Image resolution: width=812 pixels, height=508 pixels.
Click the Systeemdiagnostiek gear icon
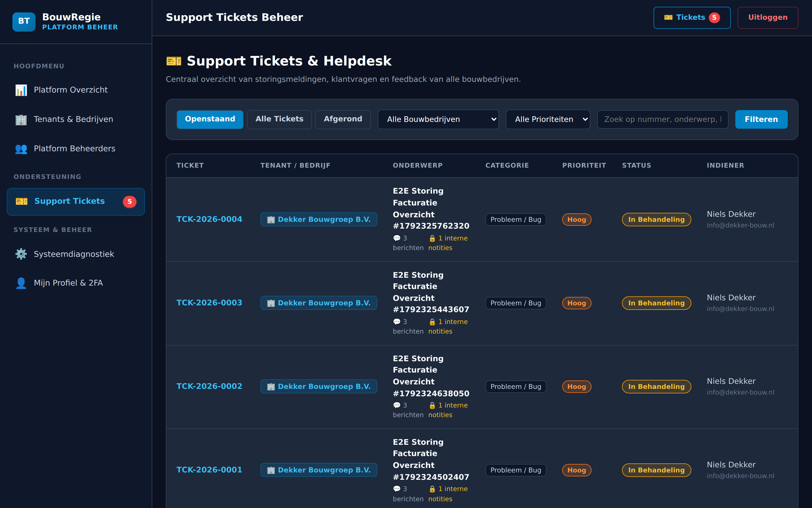point(21,254)
